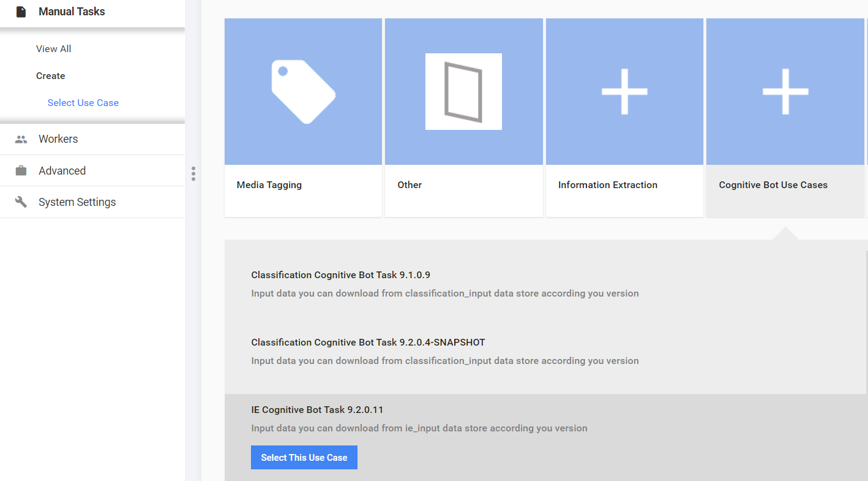The image size is (868, 481).
Task: Click the sidebar three-dot handle
Action: (x=193, y=173)
